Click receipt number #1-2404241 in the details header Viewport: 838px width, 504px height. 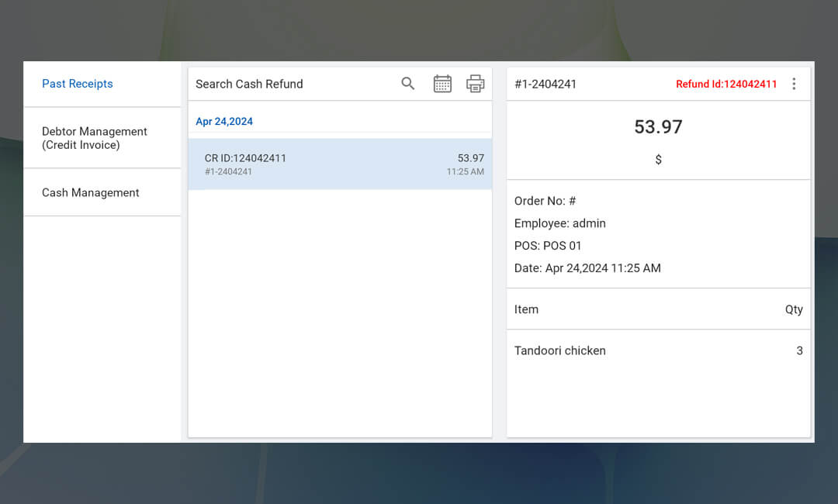545,84
